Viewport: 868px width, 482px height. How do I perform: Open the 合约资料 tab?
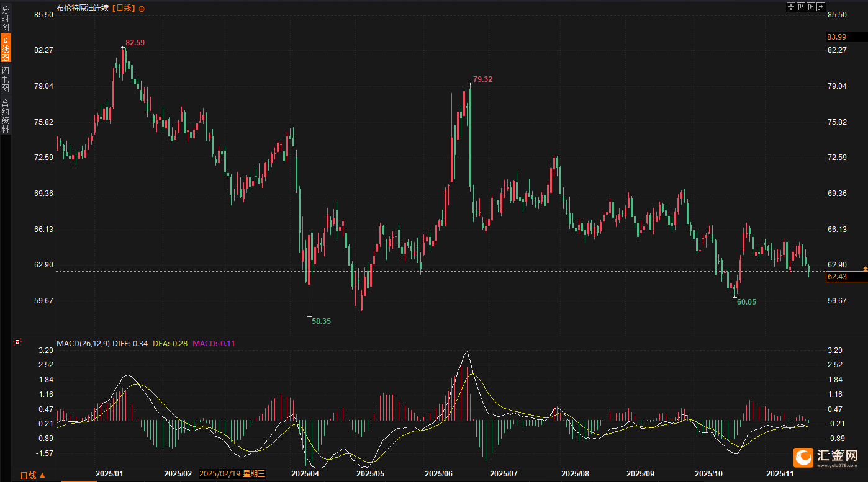(x=5, y=116)
